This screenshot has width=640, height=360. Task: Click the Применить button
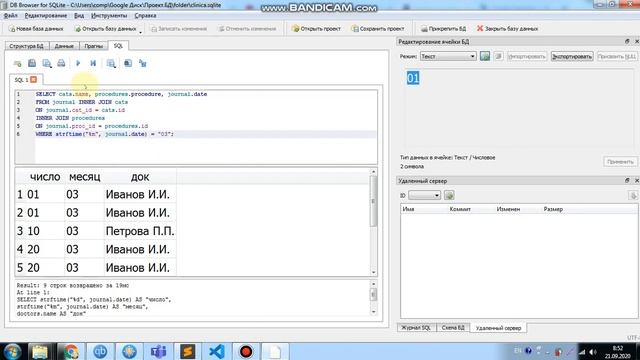pyautogui.click(x=620, y=162)
